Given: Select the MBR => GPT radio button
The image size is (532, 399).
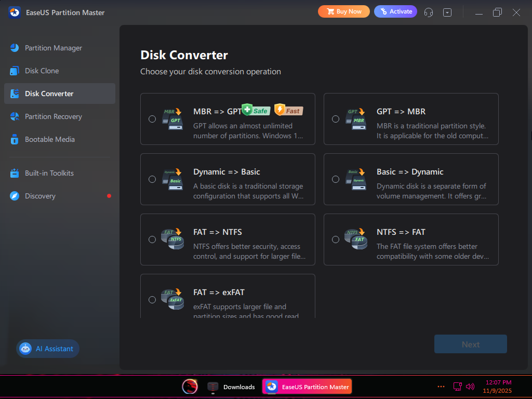Looking at the screenshot, I should [x=152, y=119].
